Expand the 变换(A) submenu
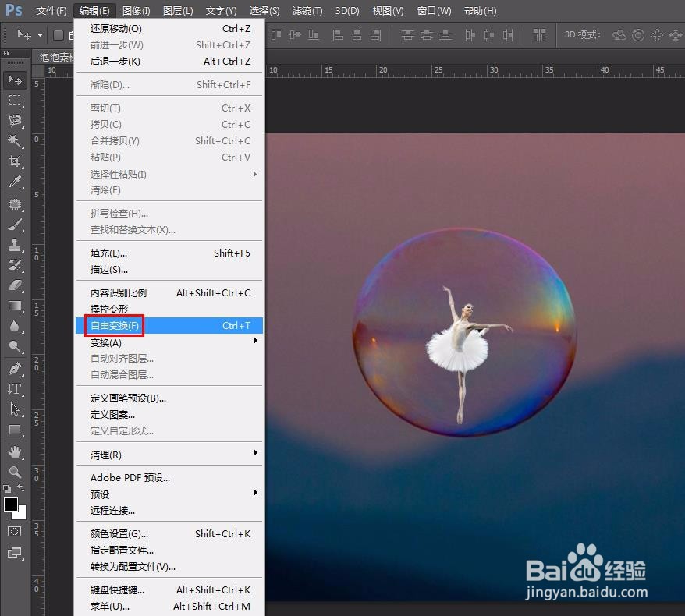This screenshot has width=685, height=616. pos(169,342)
